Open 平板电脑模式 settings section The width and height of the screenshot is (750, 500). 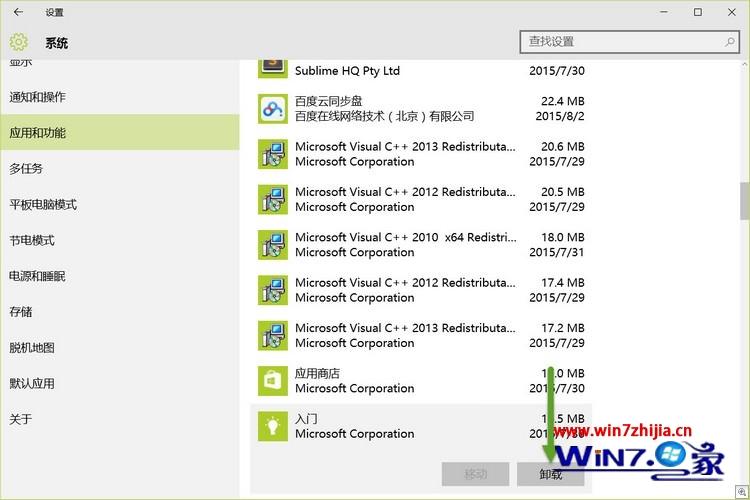tap(120, 204)
